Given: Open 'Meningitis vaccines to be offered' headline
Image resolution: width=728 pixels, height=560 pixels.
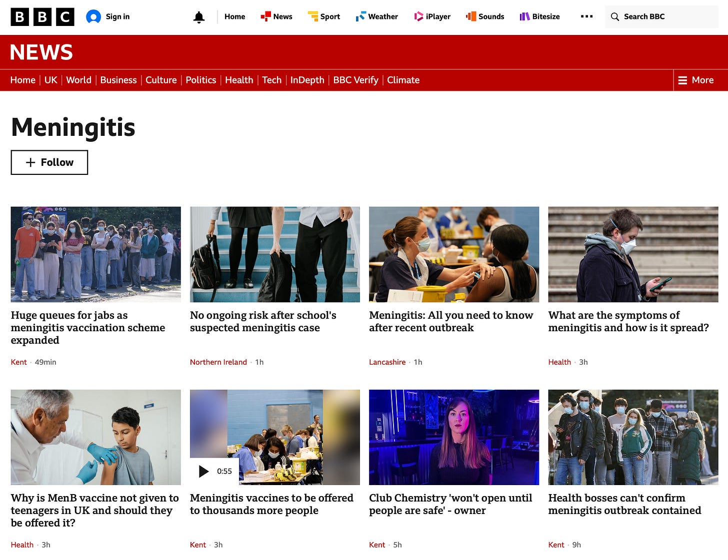Looking at the screenshot, I should 271,505.
